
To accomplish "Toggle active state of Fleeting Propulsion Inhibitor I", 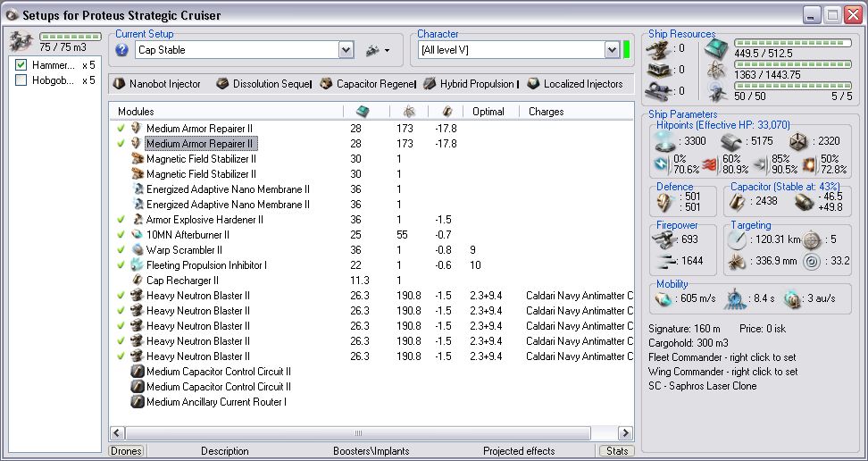I will (x=121, y=265).
